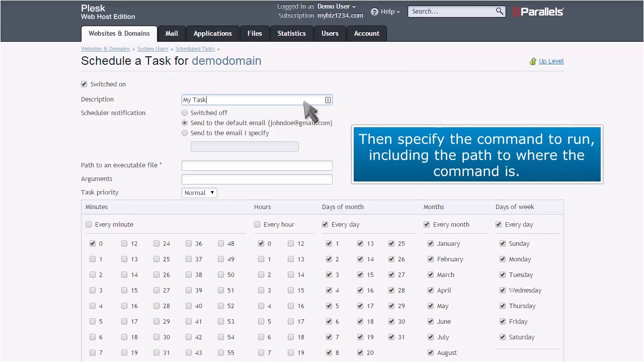Uncheck the Sunday checkbox
This screenshot has width=644, height=362.
tap(503, 243)
